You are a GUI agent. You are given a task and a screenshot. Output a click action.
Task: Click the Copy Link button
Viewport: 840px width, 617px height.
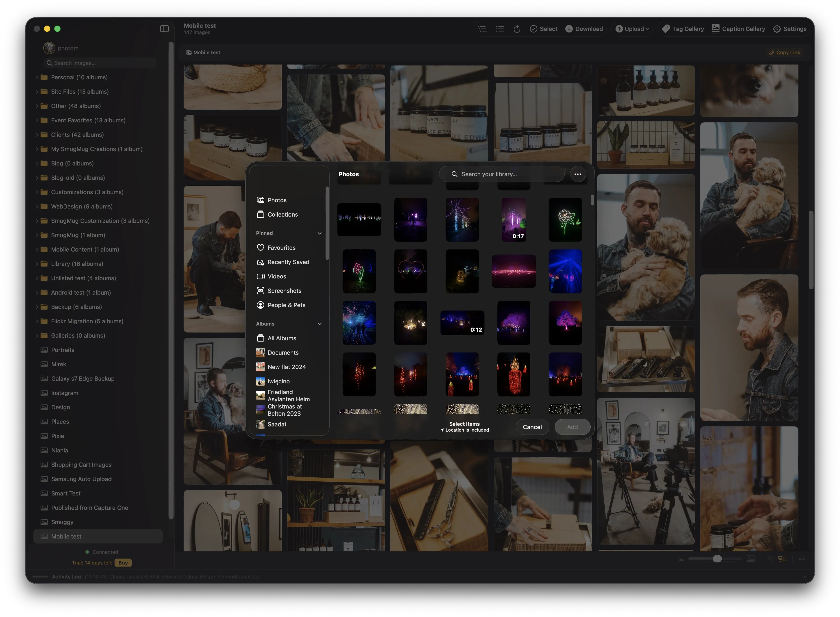tap(784, 52)
